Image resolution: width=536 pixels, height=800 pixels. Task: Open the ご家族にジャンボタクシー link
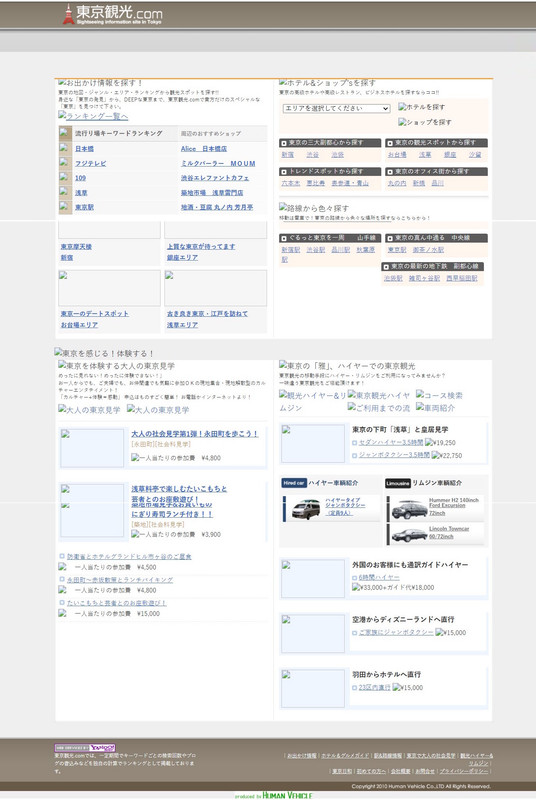[396, 632]
